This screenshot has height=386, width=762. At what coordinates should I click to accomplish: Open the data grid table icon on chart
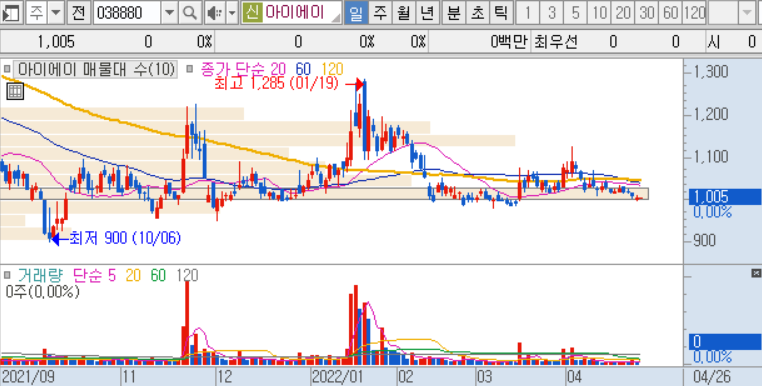15,91
